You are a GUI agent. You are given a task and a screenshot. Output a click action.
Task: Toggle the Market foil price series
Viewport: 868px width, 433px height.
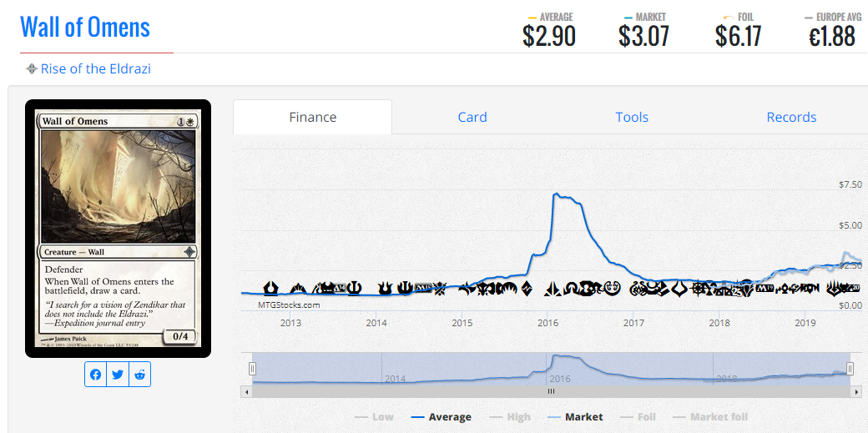(x=710, y=417)
